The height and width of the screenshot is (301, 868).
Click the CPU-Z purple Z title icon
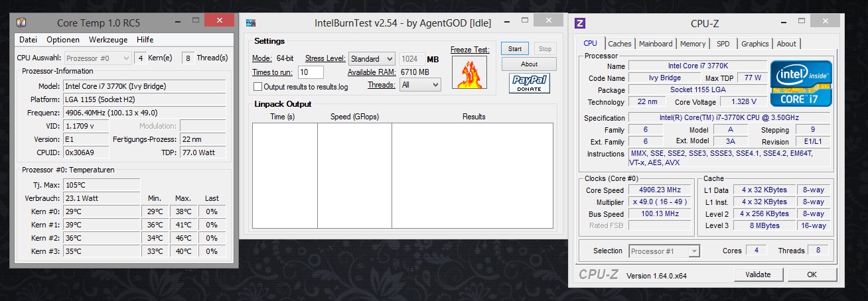[x=579, y=23]
